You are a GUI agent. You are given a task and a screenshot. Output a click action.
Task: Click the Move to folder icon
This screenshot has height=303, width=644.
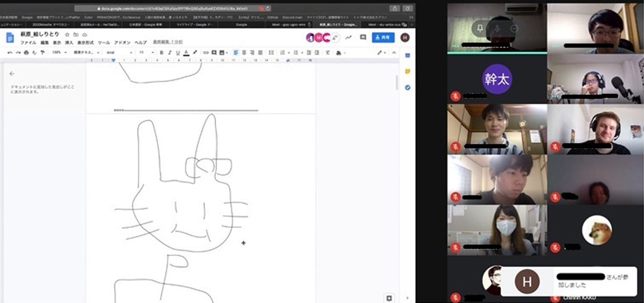tap(76, 35)
